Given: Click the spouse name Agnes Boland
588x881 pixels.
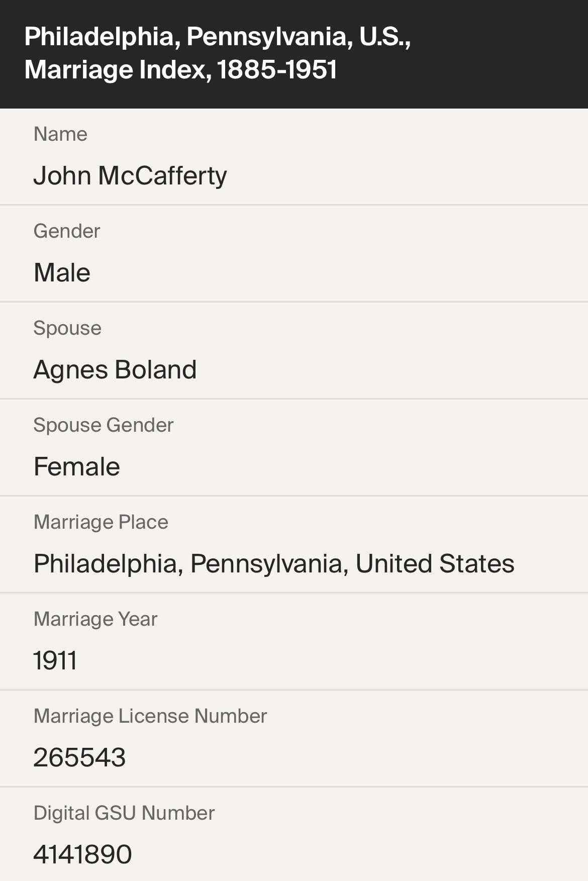Looking at the screenshot, I should [115, 370].
